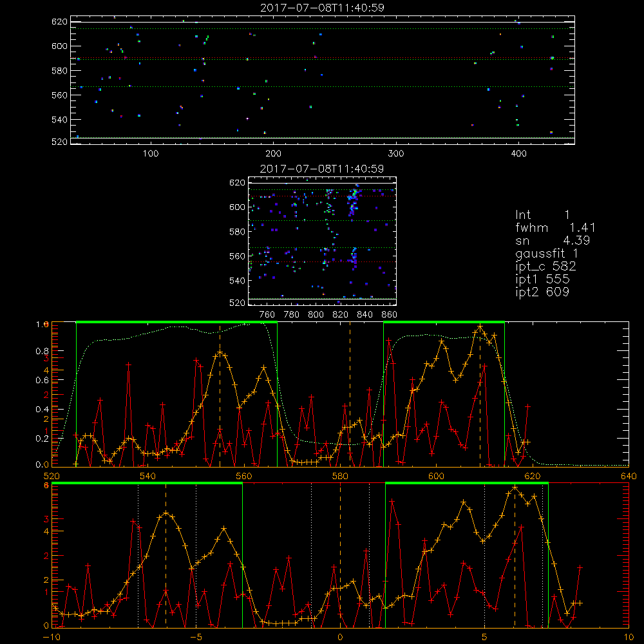Select the 'ipt_c 582' line
The image size is (644, 644).
545,267
